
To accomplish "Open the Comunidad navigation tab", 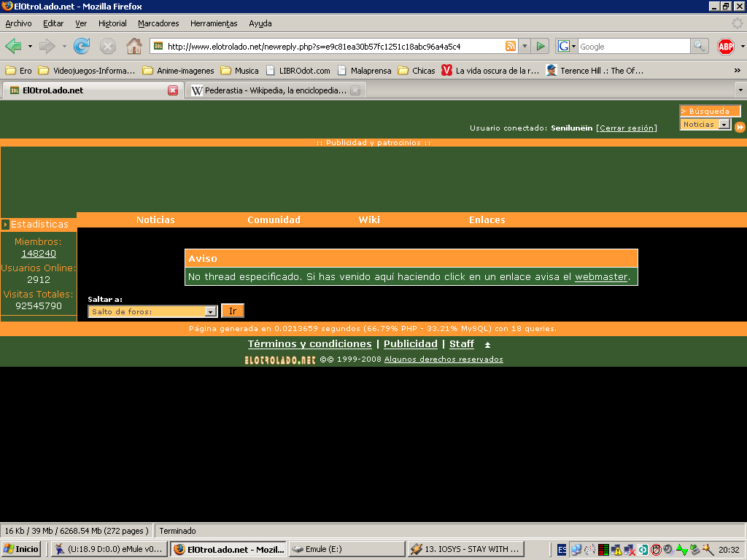I will click(274, 219).
